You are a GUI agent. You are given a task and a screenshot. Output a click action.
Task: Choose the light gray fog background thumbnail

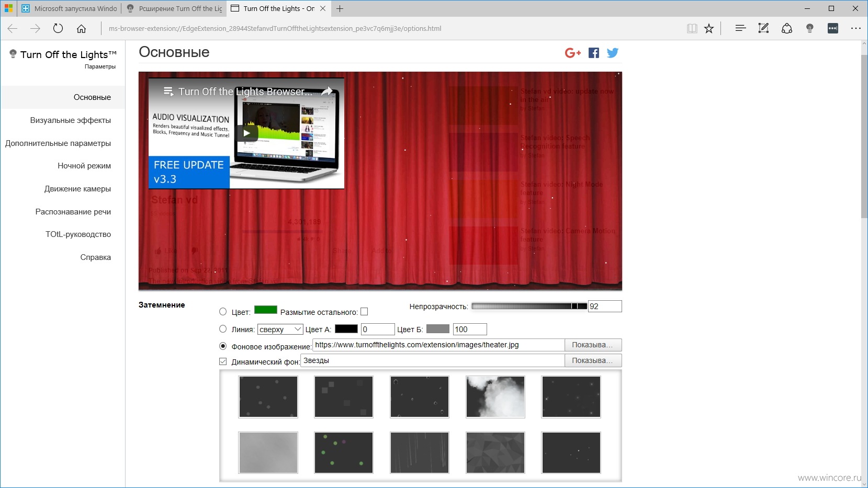[x=268, y=452]
